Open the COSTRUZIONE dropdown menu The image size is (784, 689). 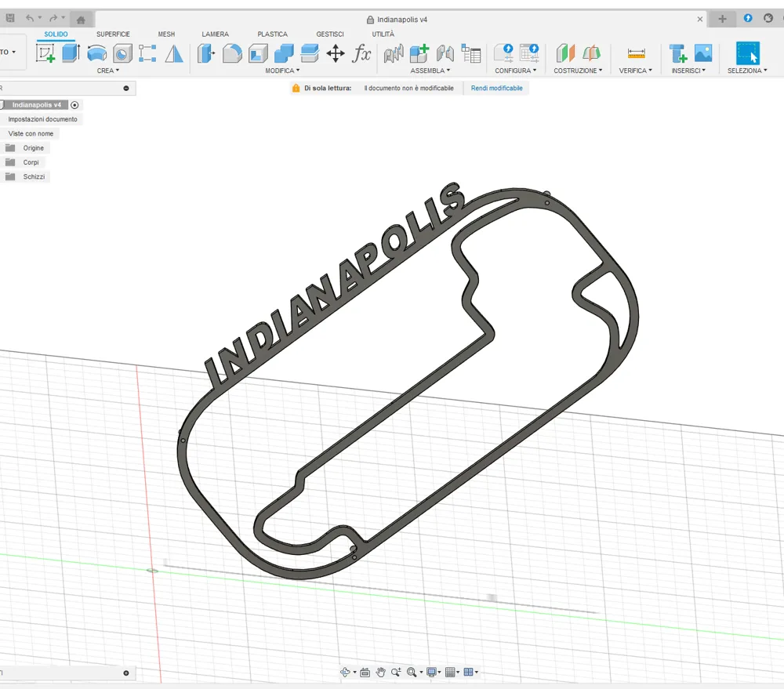click(578, 71)
